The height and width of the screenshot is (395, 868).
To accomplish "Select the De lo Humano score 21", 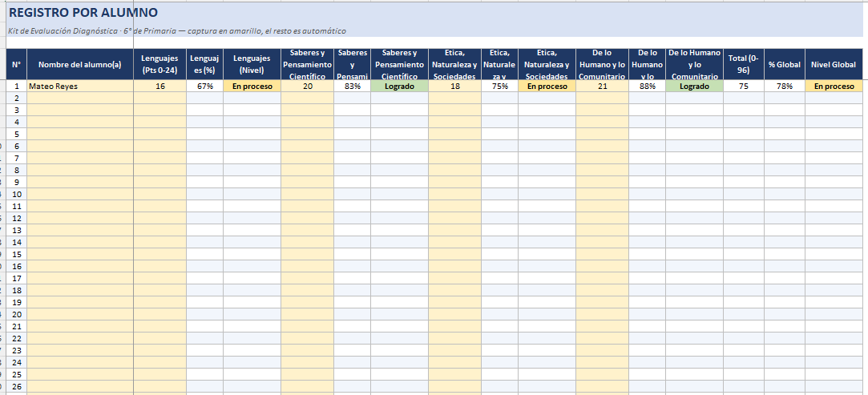I will (x=602, y=87).
